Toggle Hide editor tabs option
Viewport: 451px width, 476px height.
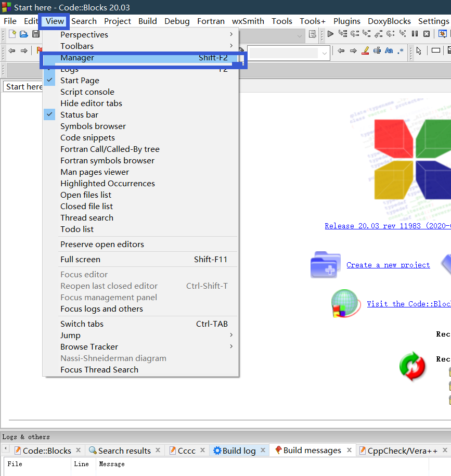click(x=140, y=103)
